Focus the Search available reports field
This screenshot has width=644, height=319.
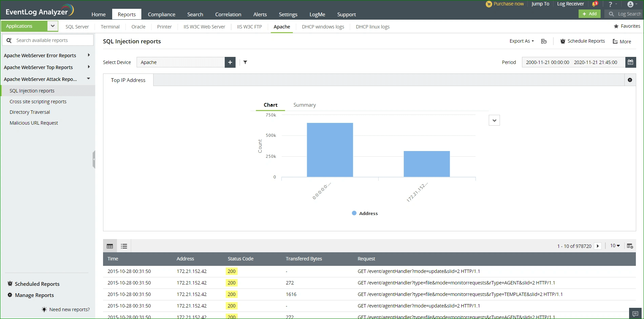tap(48, 40)
